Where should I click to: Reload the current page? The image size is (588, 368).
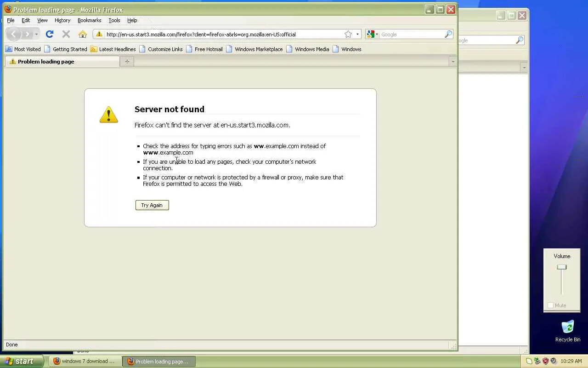click(50, 34)
